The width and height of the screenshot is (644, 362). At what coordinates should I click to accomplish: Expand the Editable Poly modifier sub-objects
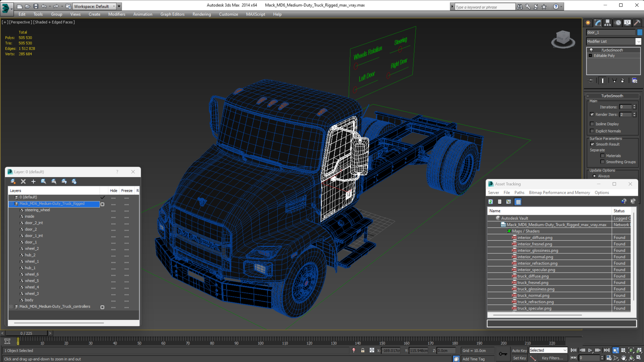tap(591, 55)
